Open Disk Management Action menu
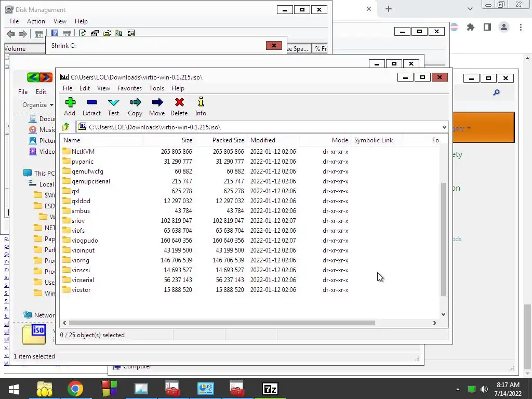Viewport: 532px width, 399px height. pyautogui.click(x=36, y=21)
